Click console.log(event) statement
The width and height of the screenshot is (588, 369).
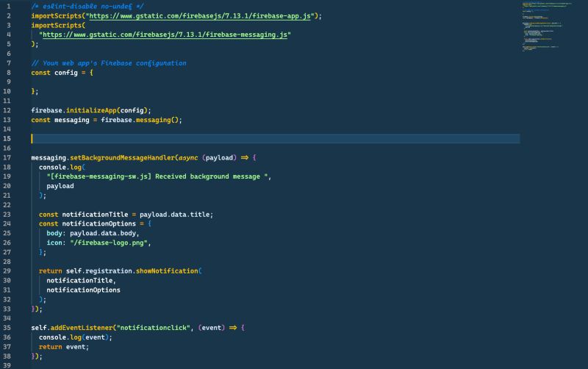(76, 337)
